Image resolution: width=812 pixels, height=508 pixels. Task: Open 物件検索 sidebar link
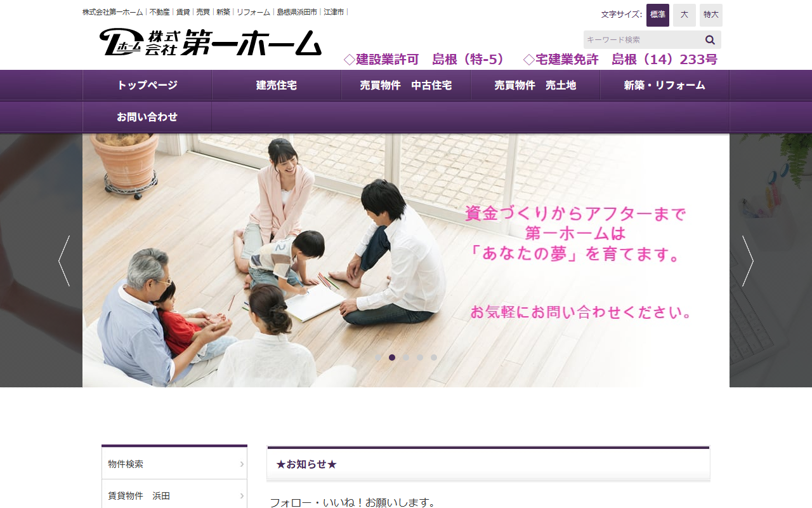[174, 464]
